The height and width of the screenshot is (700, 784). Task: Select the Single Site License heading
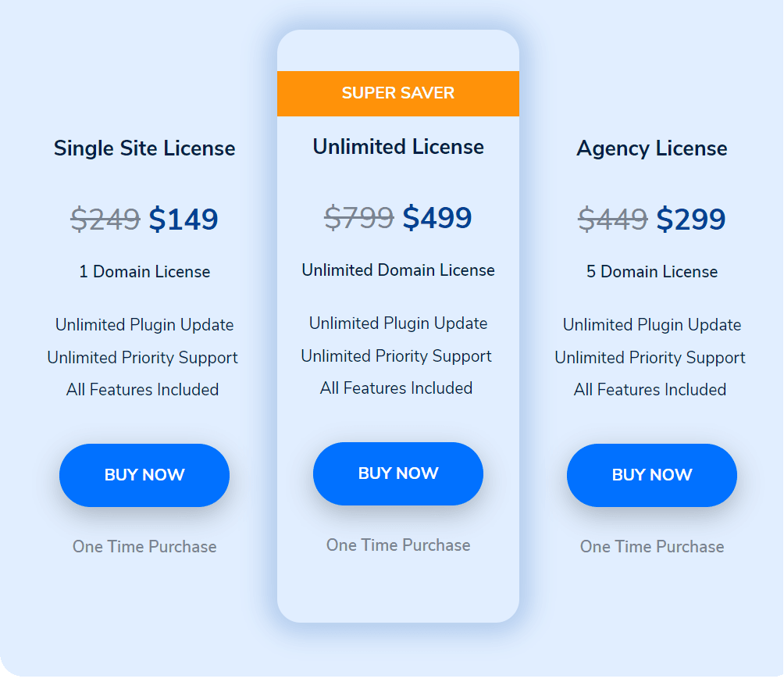pyautogui.click(x=144, y=148)
